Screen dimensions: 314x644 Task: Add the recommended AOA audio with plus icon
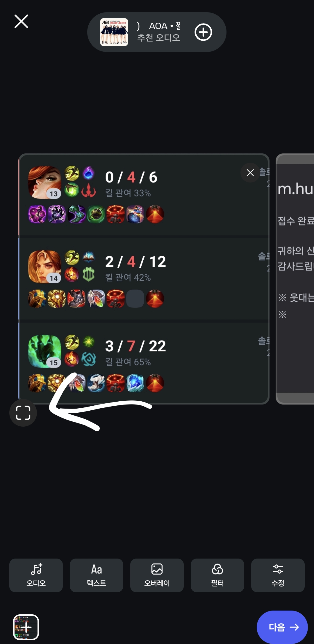(203, 32)
